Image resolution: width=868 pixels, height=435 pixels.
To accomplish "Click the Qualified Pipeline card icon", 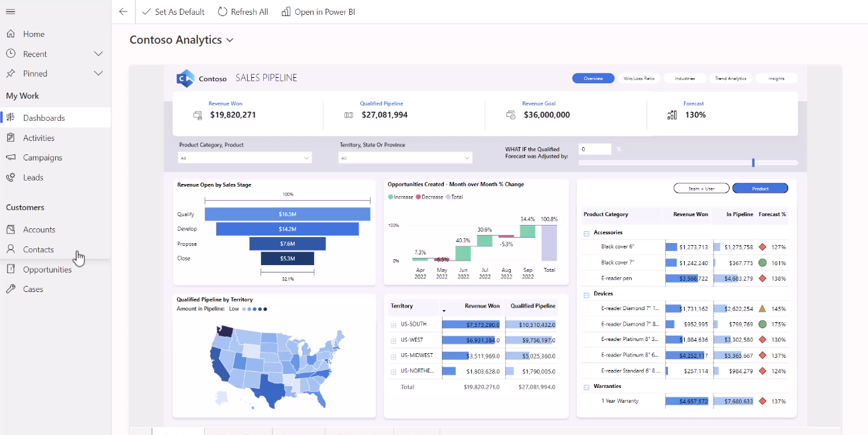I will [x=348, y=115].
